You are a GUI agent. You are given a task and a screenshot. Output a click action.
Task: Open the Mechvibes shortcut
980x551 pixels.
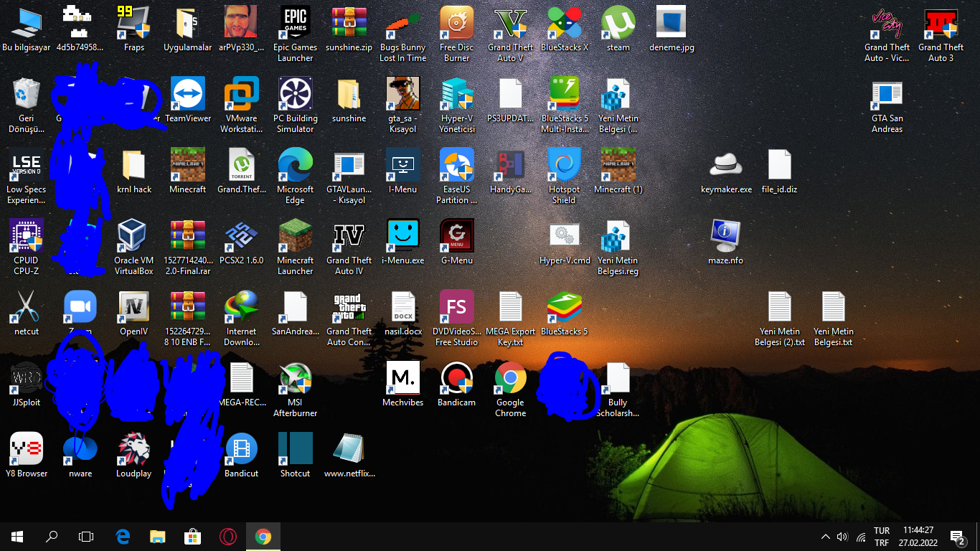(x=403, y=385)
